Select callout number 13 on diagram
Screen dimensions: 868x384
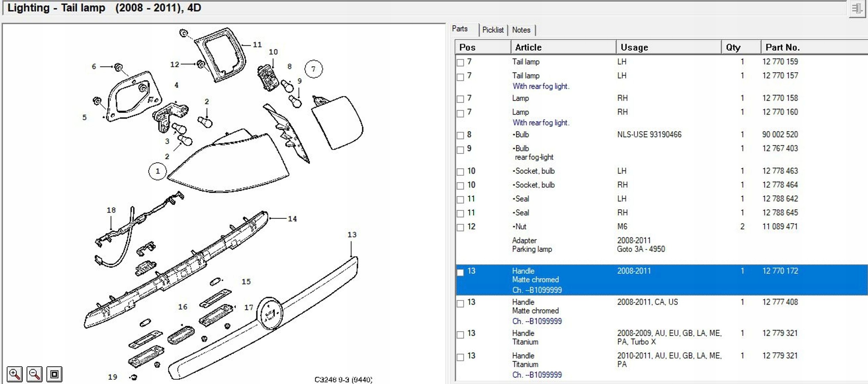coord(352,235)
